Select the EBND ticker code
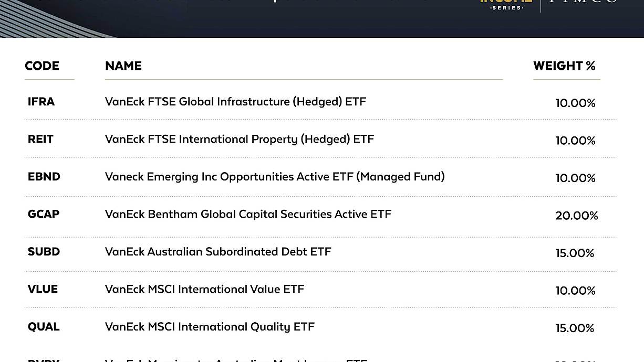The height and width of the screenshot is (362, 644). point(44,177)
